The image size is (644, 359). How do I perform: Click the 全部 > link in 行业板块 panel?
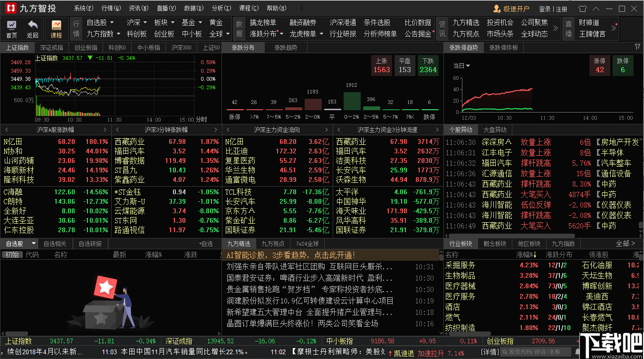point(625,244)
